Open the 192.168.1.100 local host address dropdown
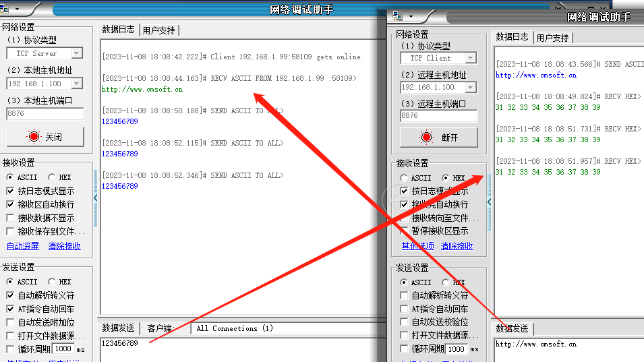This screenshot has height=362, width=644. tap(76, 84)
